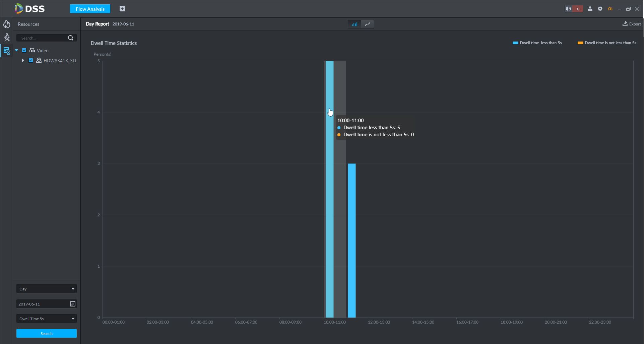
Task: Open the Dwell Time 5s dropdown
Action: tap(47, 319)
